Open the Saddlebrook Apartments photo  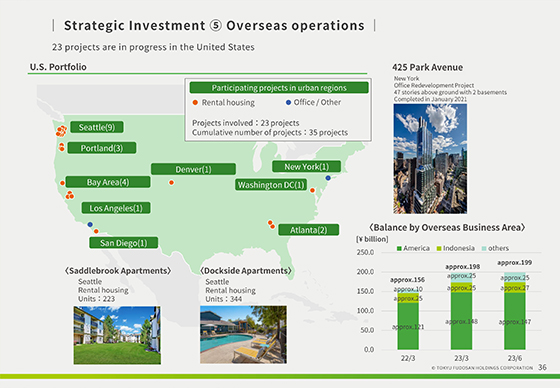[117, 335]
